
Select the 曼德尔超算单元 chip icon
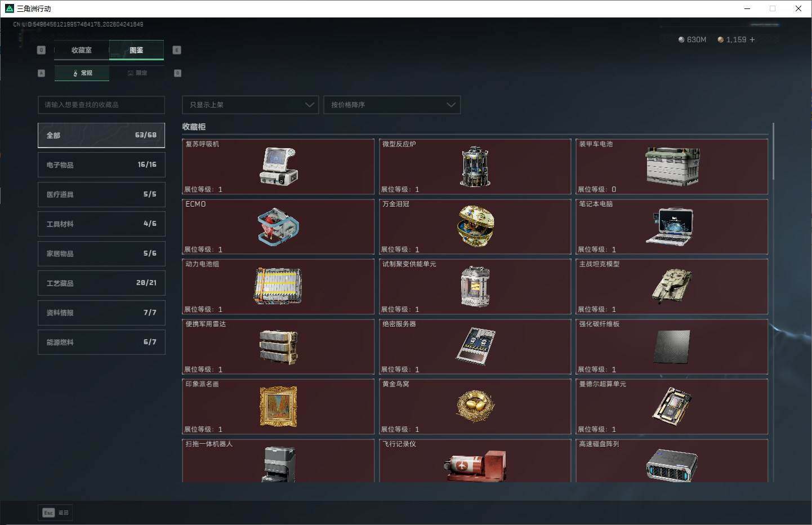point(672,407)
